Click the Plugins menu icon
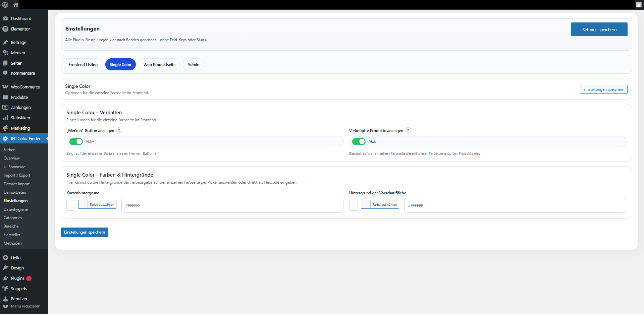Viewport: 644px width, 315px height. tap(5, 278)
